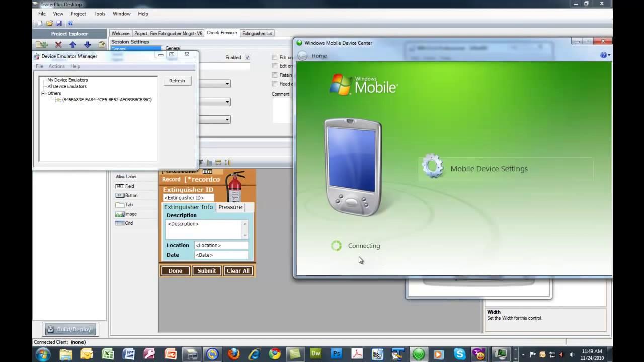Click the red X delete icon in Project Explorer
This screenshot has height=362, width=644.
point(58,45)
